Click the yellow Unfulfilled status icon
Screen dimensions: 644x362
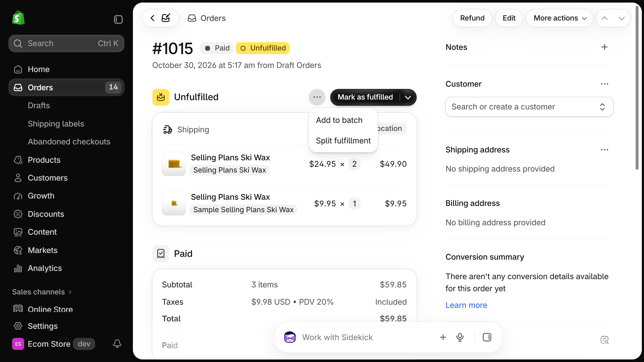161,97
